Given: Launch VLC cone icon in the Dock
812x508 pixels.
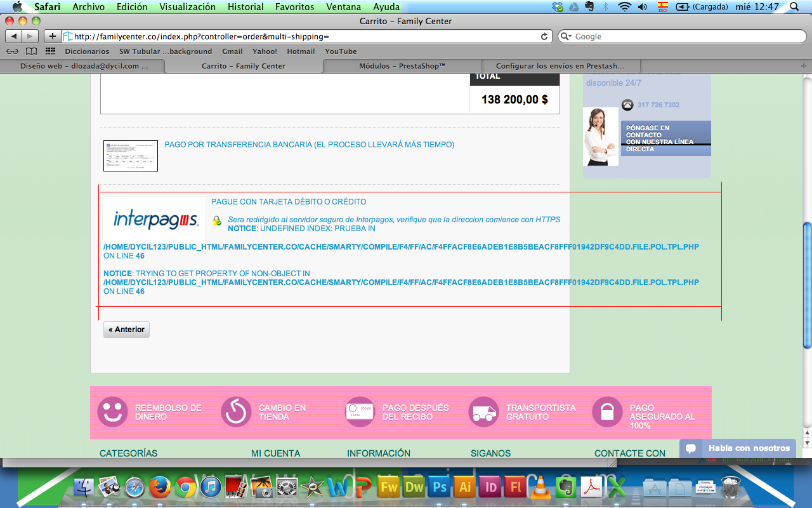Looking at the screenshot, I should click(540, 487).
